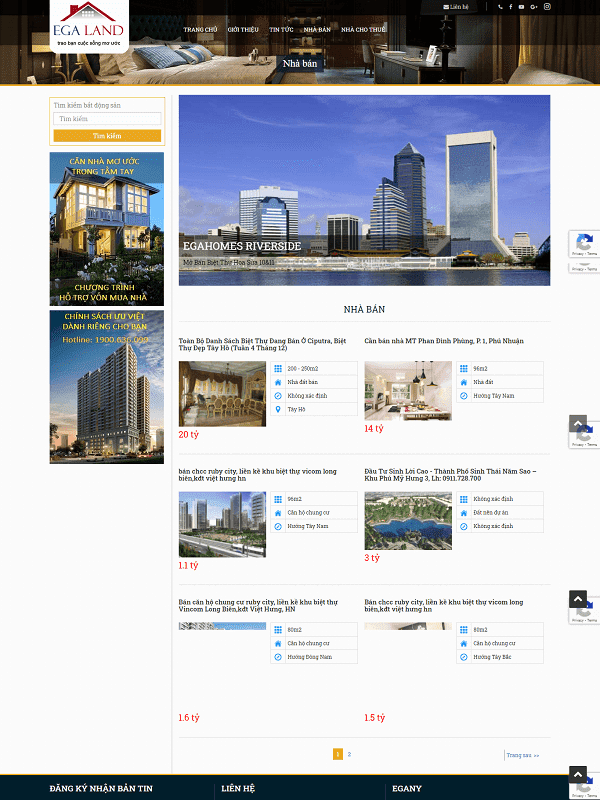Open the Trang chủ menu item
600x800 pixels.
coord(200,30)
